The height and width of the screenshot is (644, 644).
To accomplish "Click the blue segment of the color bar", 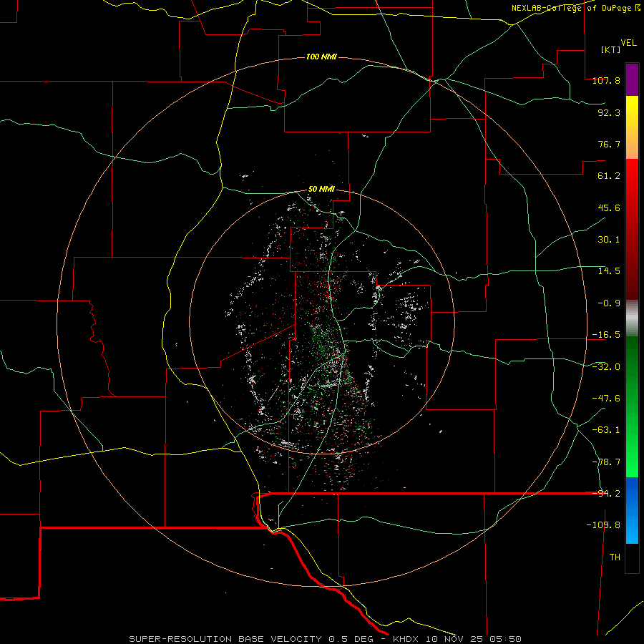I will 632,510.
